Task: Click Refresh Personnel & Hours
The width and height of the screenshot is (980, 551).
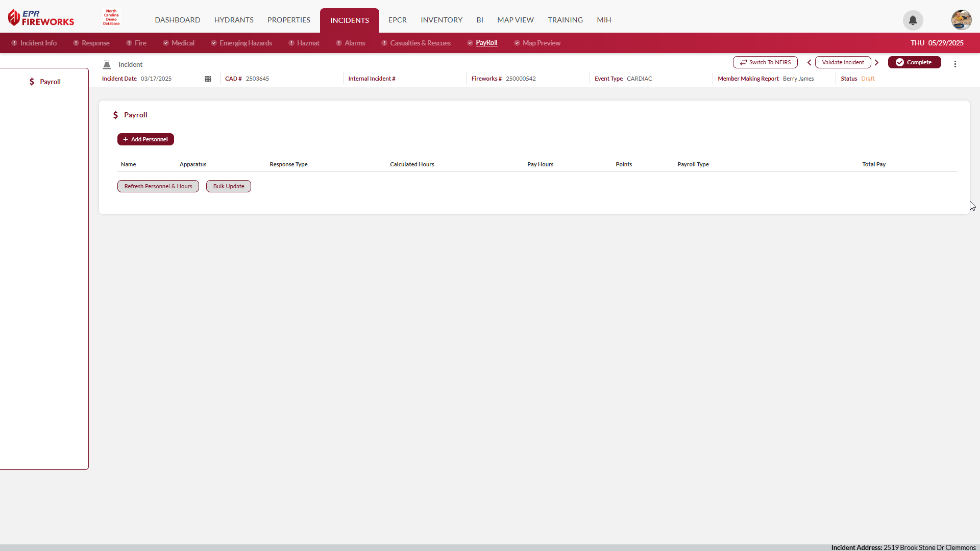Action: tap(158, 186)
